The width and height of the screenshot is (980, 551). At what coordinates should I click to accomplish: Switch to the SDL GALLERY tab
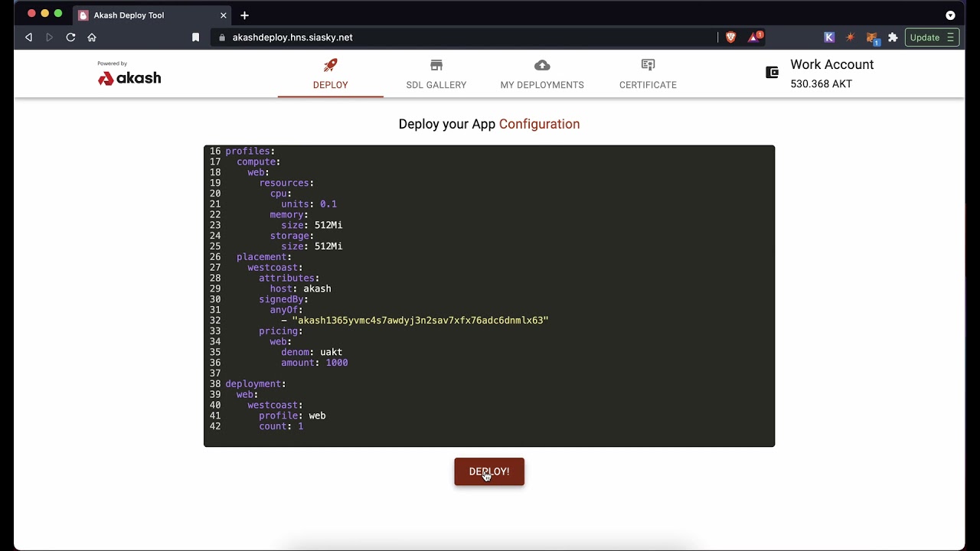point(436,74)
